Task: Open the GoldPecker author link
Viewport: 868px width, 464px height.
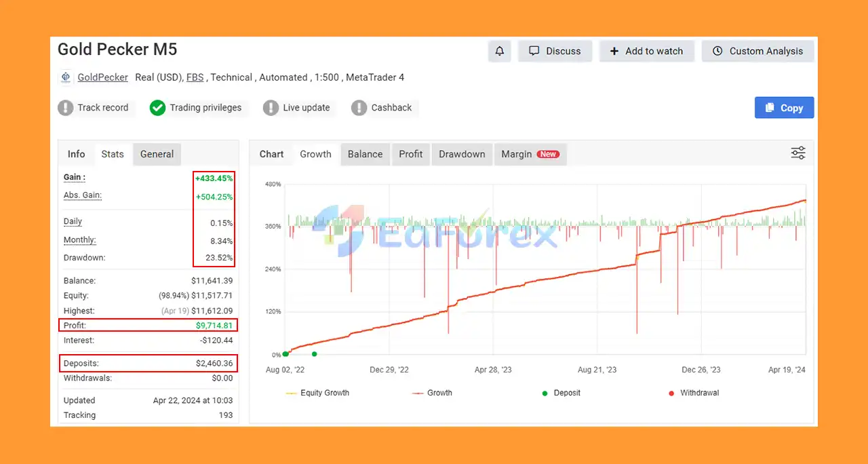Action: pos(103,77)
